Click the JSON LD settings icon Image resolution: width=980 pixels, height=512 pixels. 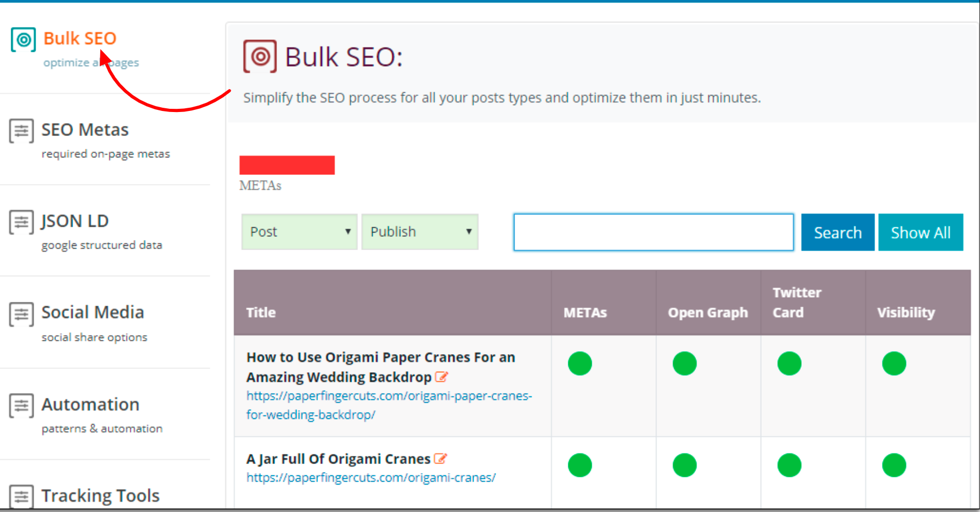point(21,222)
